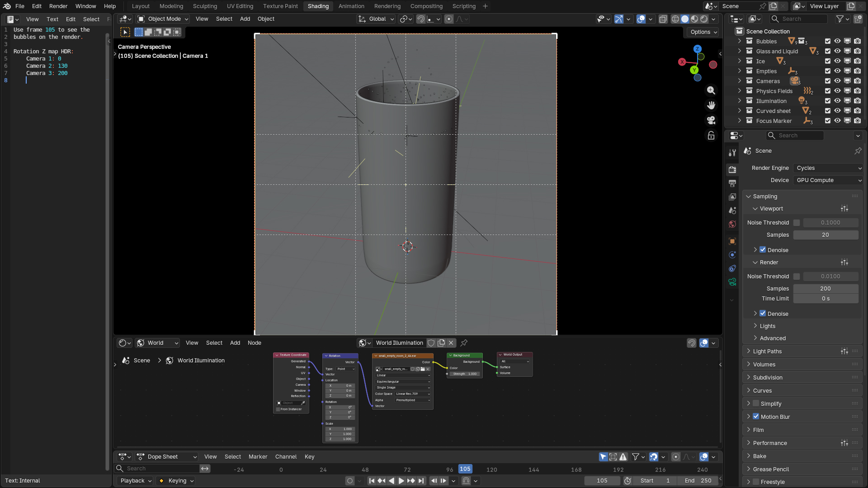Disable the Render Denoise checkbox
The height and width of the screenshot is (488, 868).
click(x=763, y=314)
